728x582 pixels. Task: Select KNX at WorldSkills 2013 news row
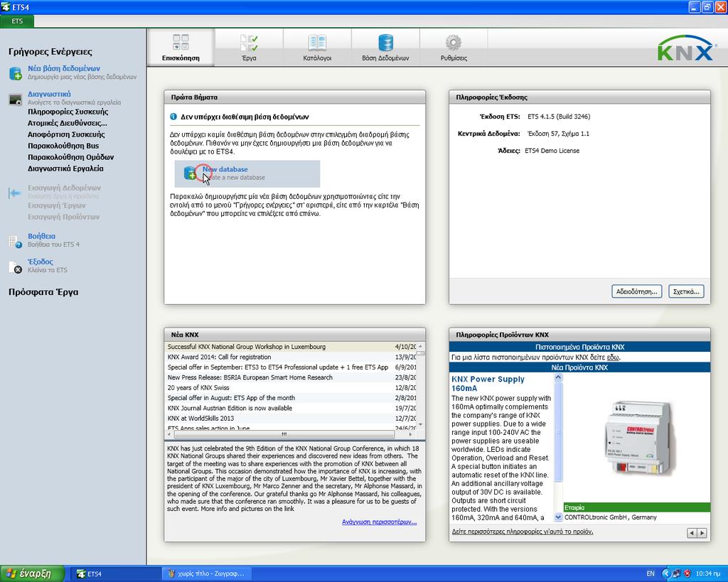click(x=291, y=418)
